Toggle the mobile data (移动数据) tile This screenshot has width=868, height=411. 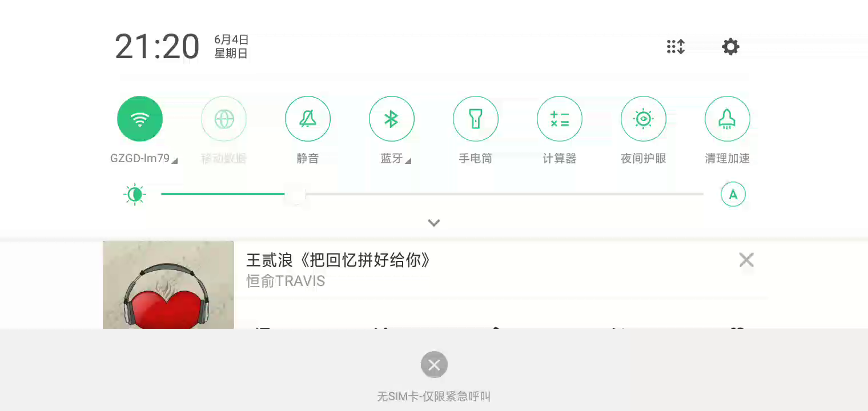224,119
